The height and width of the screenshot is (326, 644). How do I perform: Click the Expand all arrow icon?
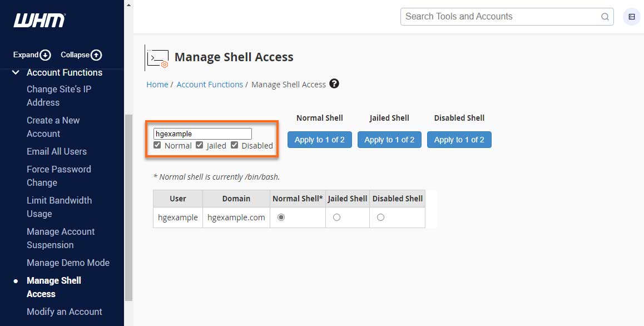[x=46, y=55]
